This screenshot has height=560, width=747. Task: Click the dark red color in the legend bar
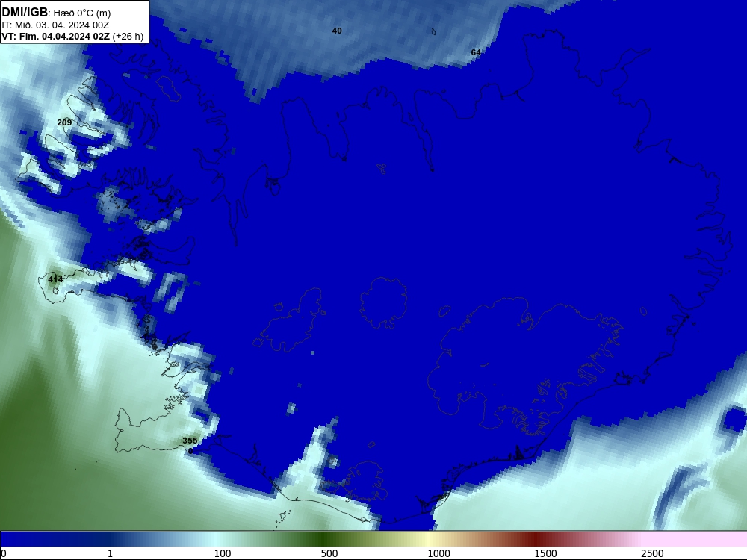coord(536,539)
